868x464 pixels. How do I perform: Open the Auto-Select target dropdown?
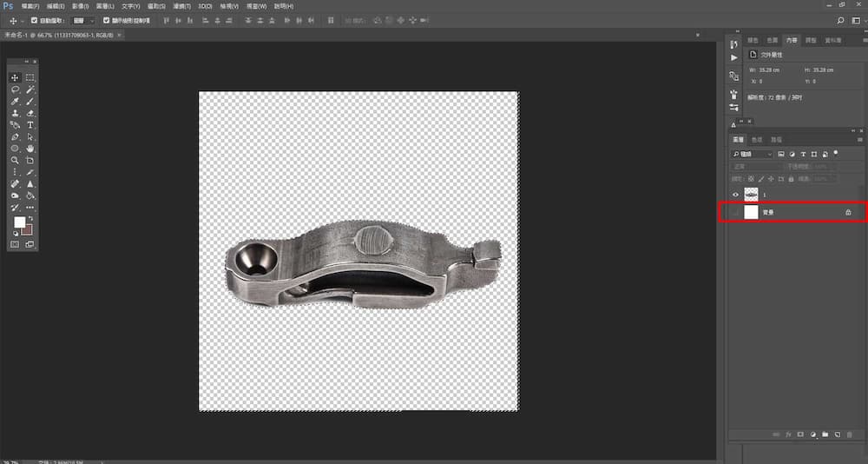click(84, 21)
